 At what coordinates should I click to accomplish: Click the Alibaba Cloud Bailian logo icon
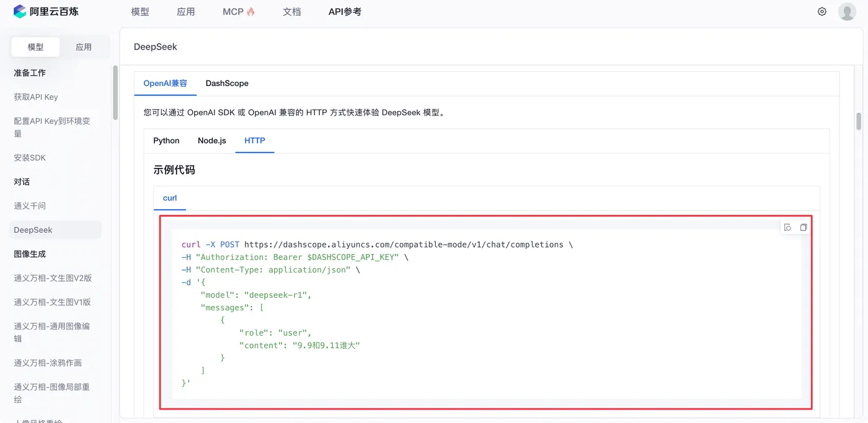(x=20, y=11)
